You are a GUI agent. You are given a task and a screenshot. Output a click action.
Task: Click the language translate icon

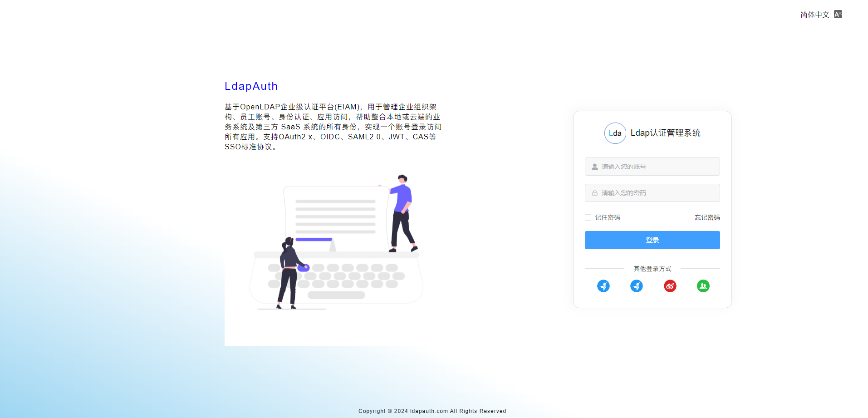(x=838, y=14)
